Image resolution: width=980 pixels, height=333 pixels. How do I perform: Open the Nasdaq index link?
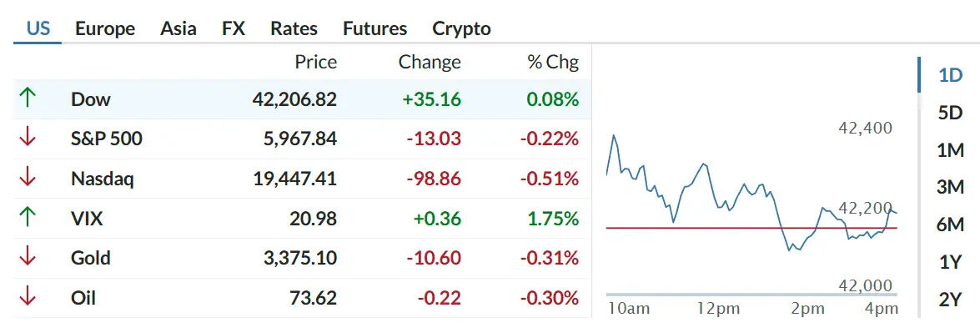(x=103, y=179)
